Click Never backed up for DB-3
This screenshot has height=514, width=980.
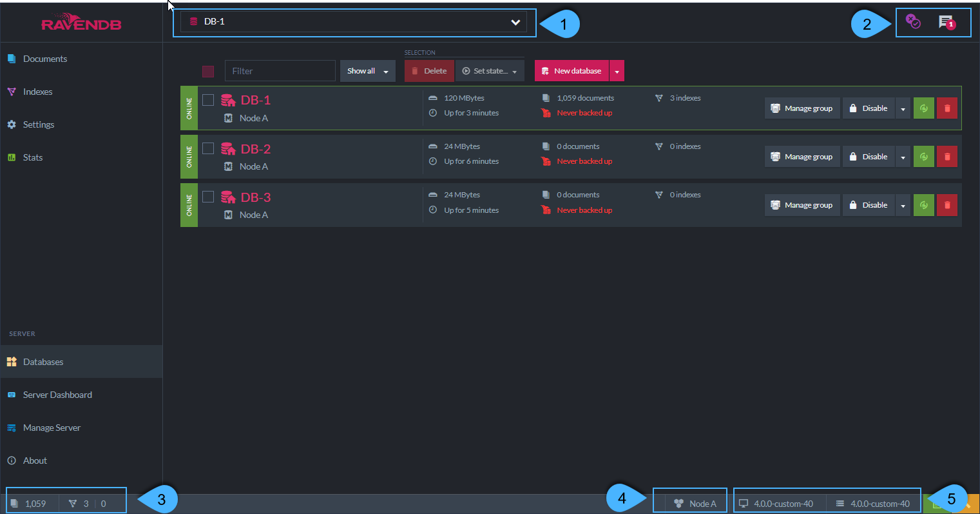click(584, 210)
